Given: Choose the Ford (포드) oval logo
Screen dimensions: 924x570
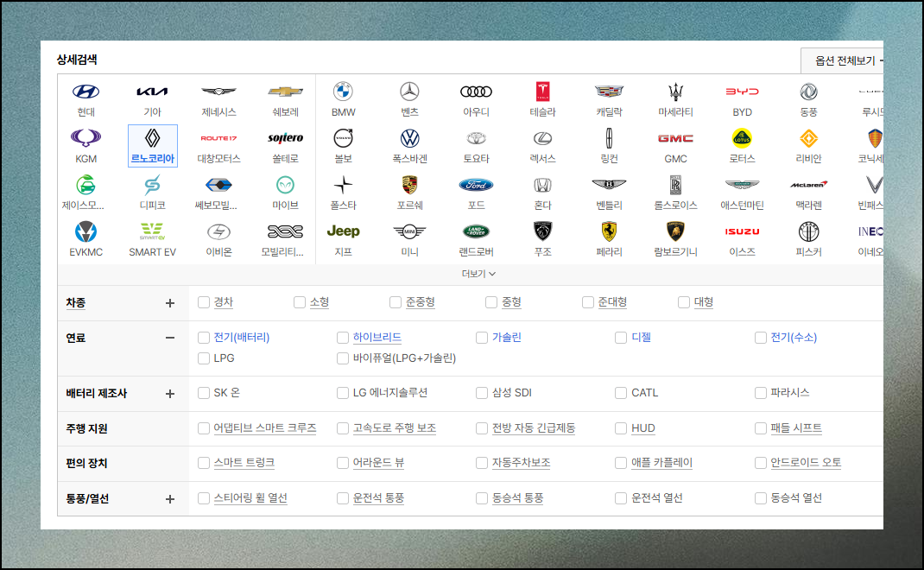Looking at the screenshot, I should [x=476, y=185].
